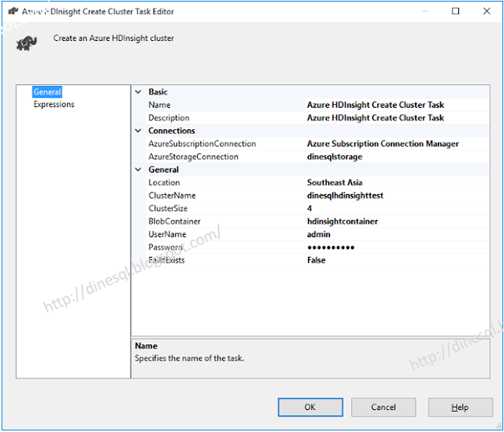Confirm with the OK button
The width and height of the screenshot is (504, 432).
[310, 408]
